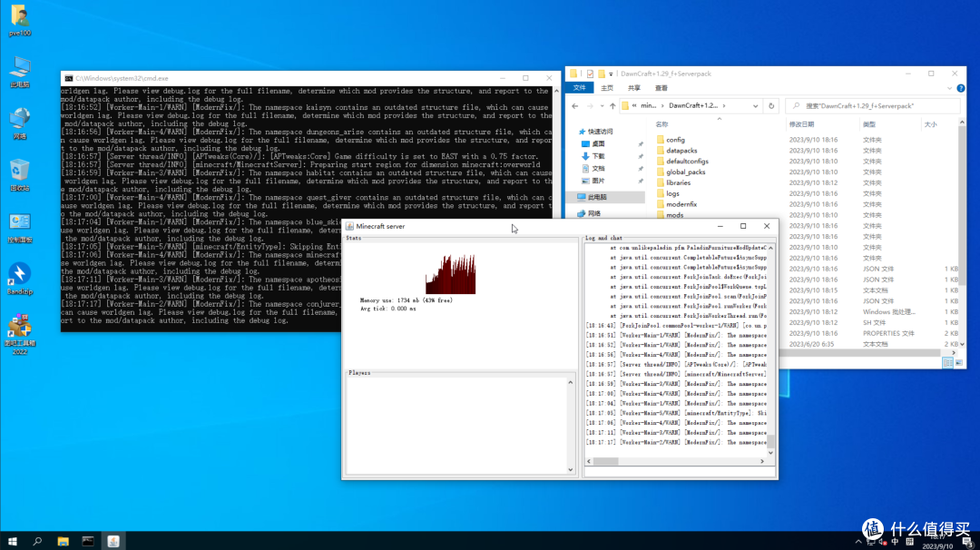Viewport: 980px width, 550px height.
Task: Select the config folder icon
Action: (661, 140)
